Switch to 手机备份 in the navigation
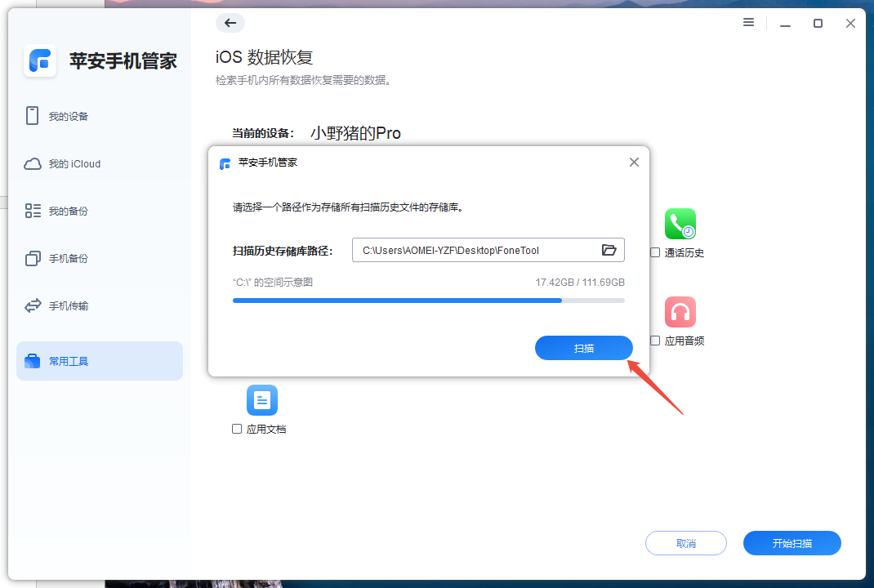Viewport: 874px width, 588px height. point(69,258)
